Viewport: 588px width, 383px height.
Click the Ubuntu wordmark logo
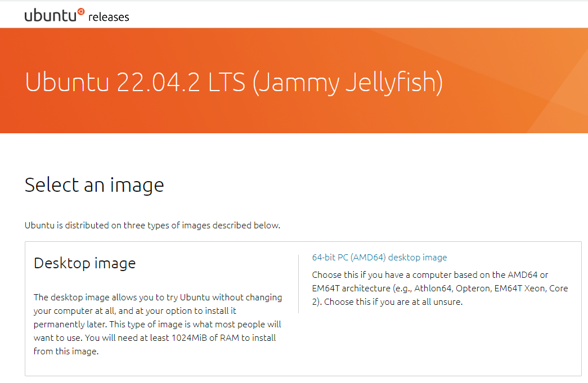click(x=50, y=16)
